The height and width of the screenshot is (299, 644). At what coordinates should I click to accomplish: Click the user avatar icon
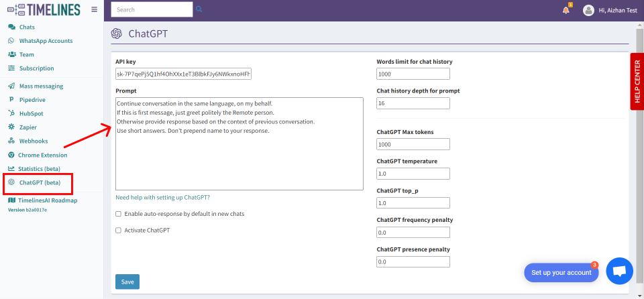(x=588, y=10)
